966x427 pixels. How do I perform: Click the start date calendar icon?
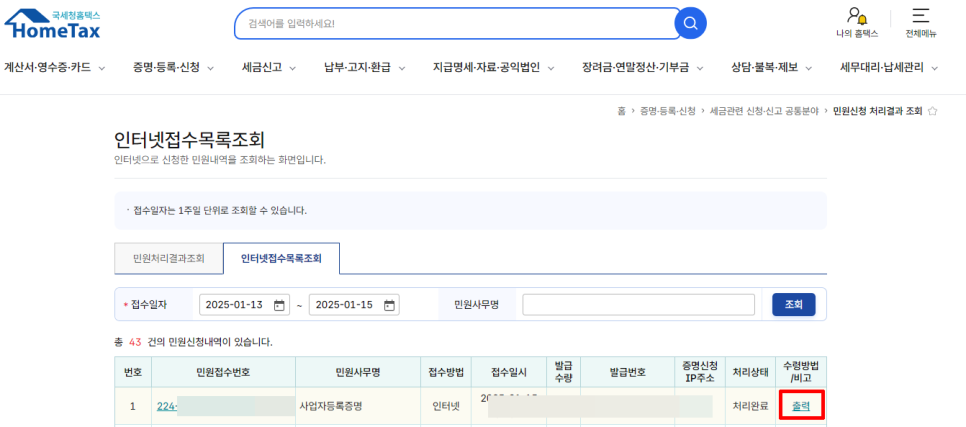click(x=280, y=305)
